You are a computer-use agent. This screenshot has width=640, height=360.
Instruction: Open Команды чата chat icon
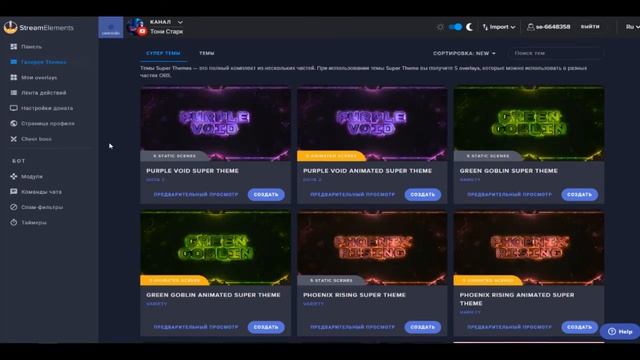tap(14, 191)
